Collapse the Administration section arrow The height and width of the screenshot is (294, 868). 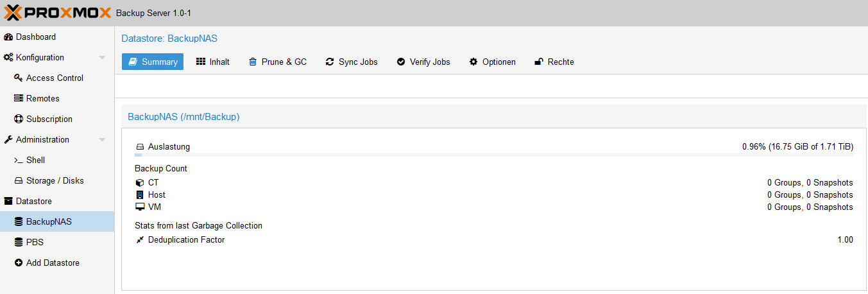pyautogui.click(x=102, y=140)
